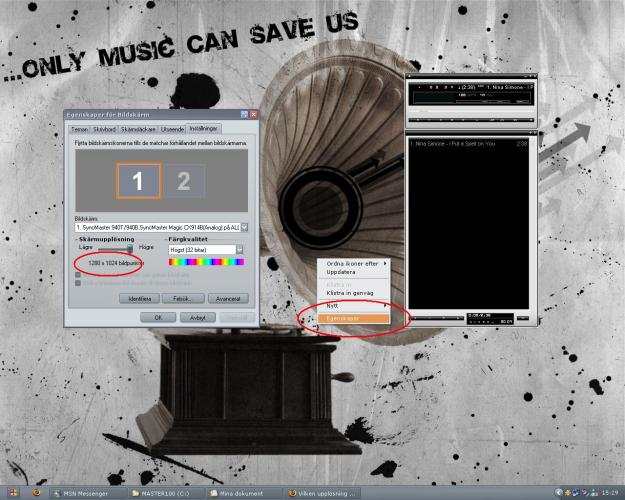Select the Inställningar tab
Screen dimensions: 625x500
[203, 128]
